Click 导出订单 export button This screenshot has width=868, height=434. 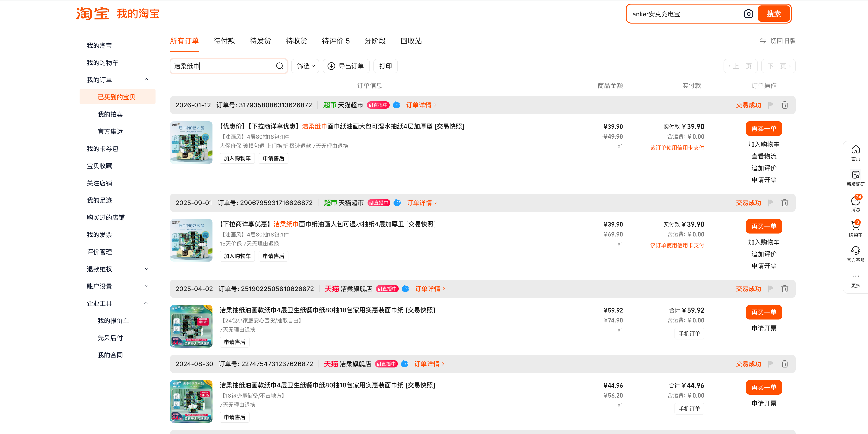pyautogui.click(x=346, y=66)
